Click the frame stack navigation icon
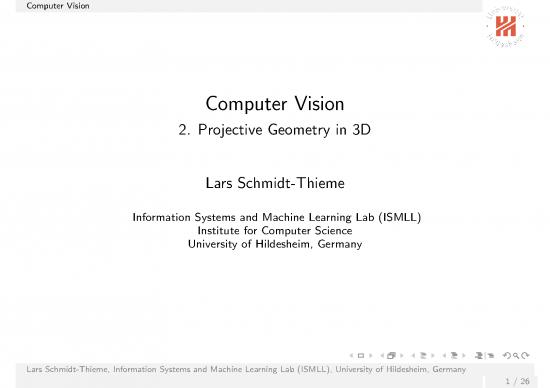This screenshot has width=550, height=388. tap(391, 355)
